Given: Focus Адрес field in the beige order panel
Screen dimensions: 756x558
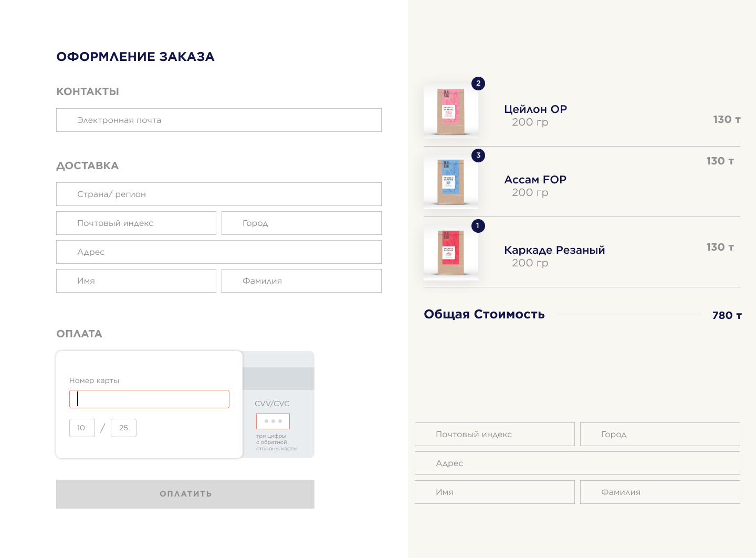Looking at the screenshot, I should tap(577, 463).
